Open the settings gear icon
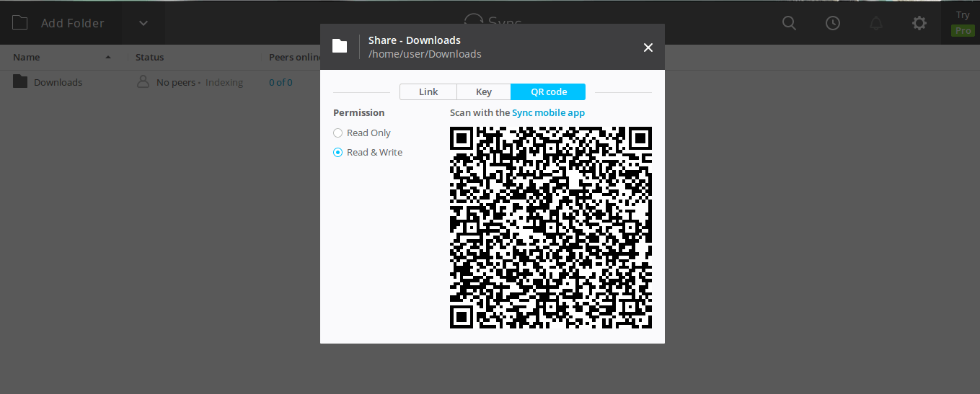980x394 pixels. [x=919, y=23]
